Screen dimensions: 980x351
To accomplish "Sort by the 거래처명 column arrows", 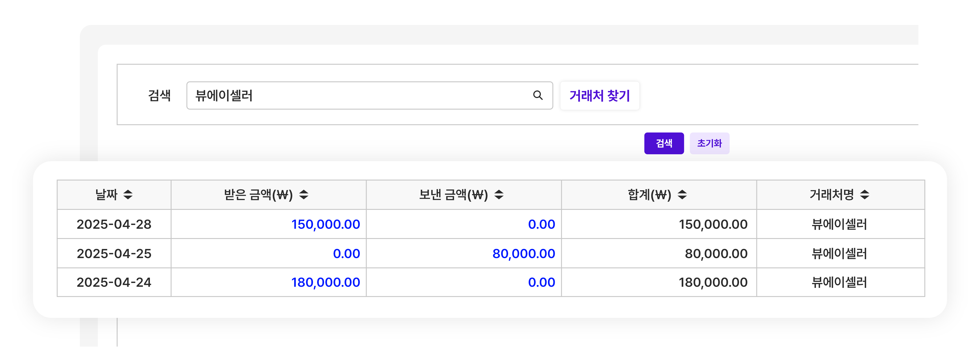I will (865, 195).
